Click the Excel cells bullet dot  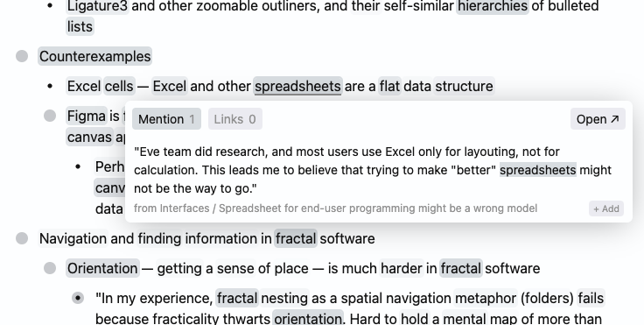pos(50,87)
